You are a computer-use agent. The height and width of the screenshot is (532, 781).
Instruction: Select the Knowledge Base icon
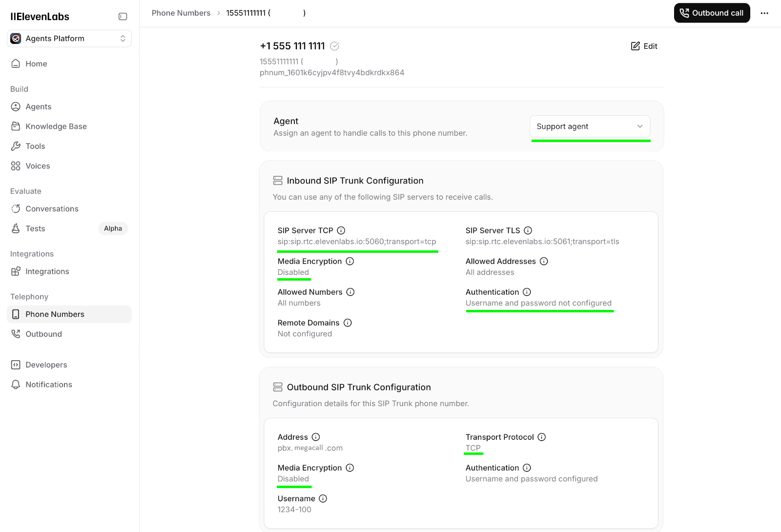tap(16, 126)
